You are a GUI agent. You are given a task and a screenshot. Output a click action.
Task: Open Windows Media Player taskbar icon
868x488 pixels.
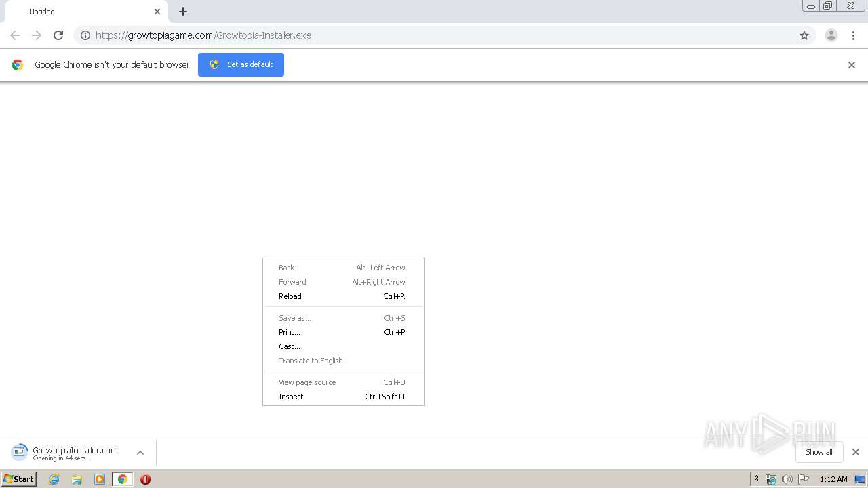tap(100, 479)
